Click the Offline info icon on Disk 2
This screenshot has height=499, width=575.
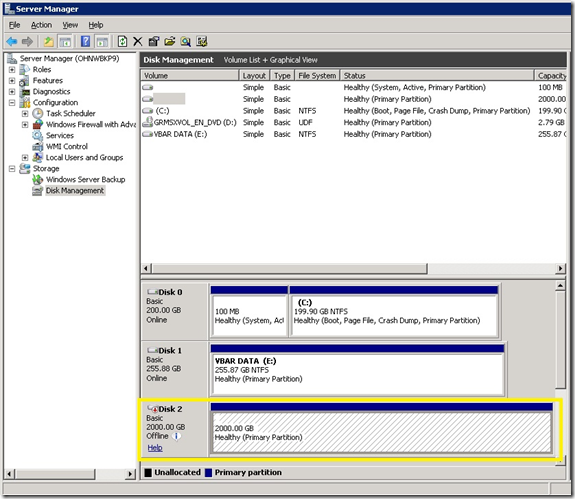[177, 436]
